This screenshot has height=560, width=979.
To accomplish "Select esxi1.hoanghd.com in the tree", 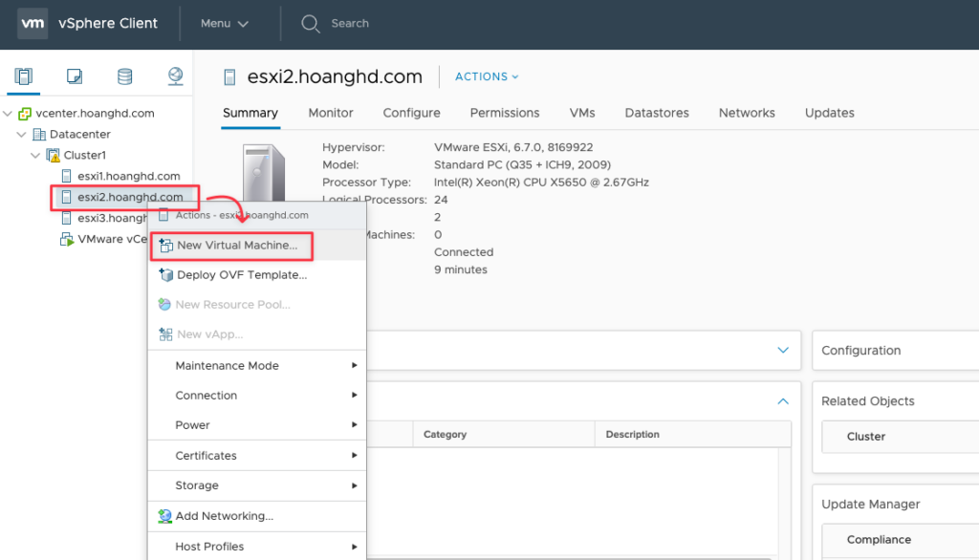I will (129, 176).
